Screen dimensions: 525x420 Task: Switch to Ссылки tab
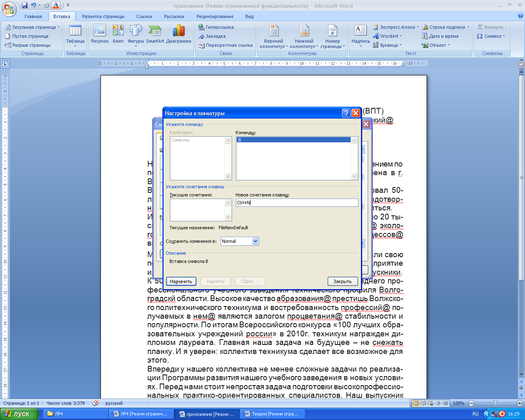pos(144,16)
